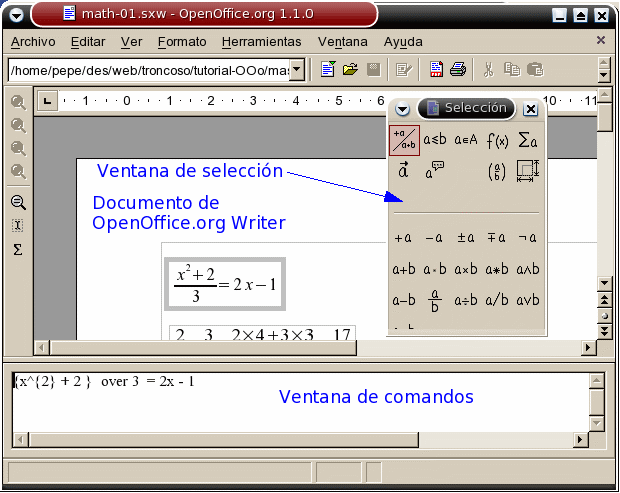This screenshot has height=493, width=620.
Task: Insert the a/b slash division operator
Action: click(497, 300)
